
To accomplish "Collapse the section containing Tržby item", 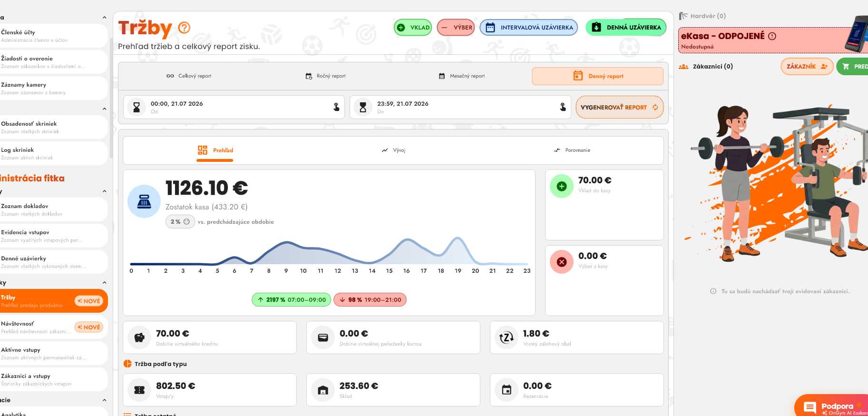I will (105, 283).
